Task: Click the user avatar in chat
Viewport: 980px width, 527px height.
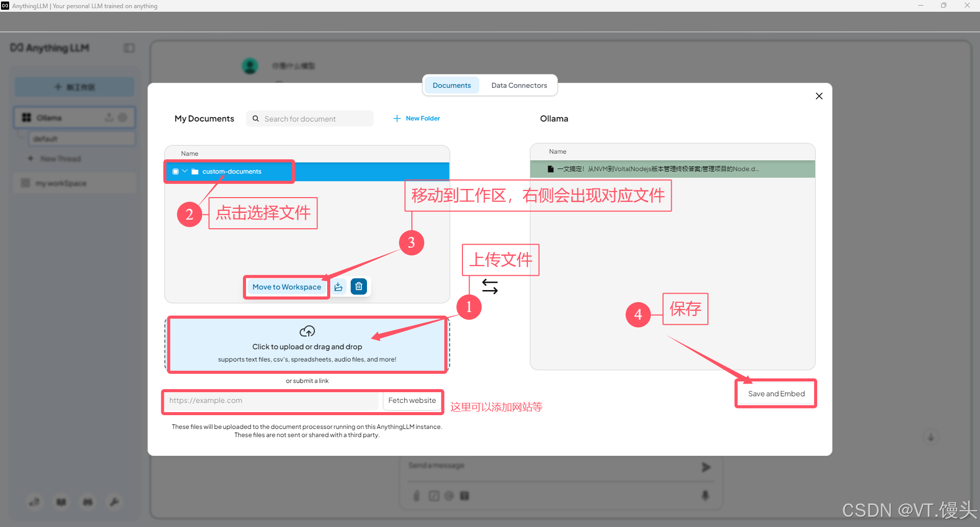Action: point(250,66)
